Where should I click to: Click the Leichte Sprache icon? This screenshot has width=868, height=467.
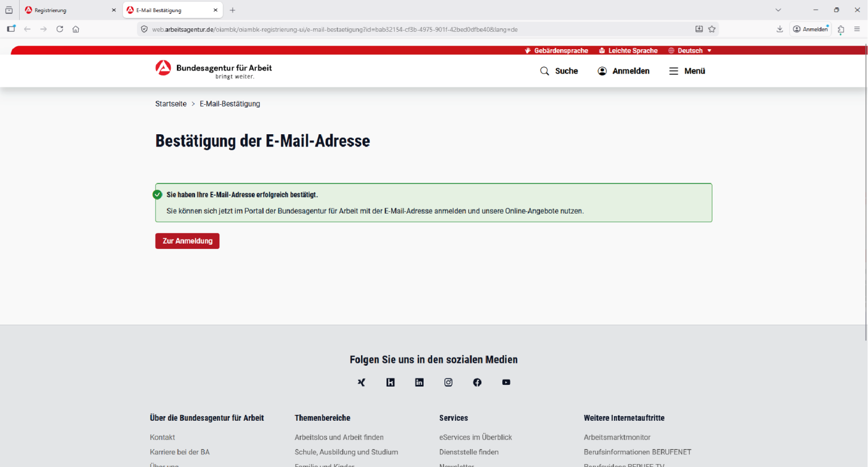(x=603, y=50)
